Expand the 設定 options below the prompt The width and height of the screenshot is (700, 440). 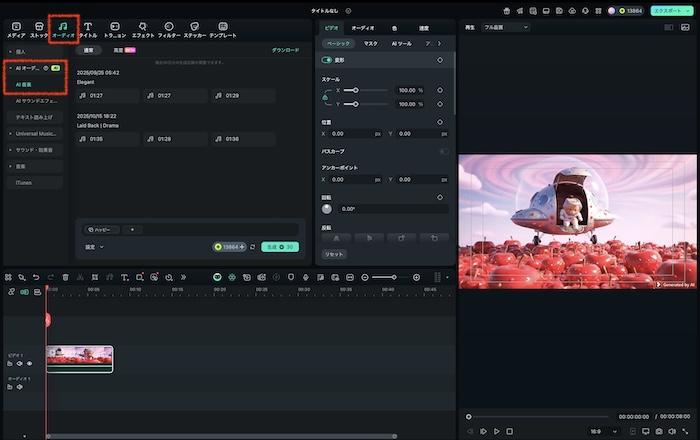[94, 246]
